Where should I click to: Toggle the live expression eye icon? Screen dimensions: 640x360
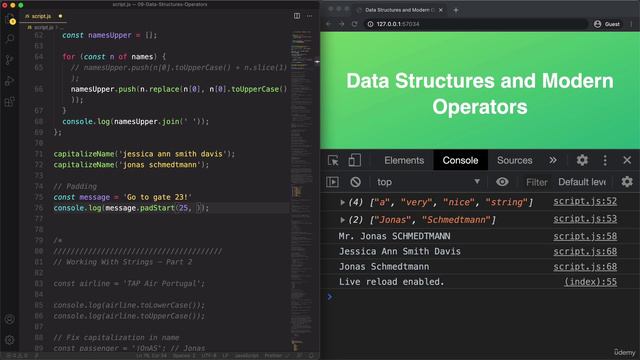click(x=502, y=182)
